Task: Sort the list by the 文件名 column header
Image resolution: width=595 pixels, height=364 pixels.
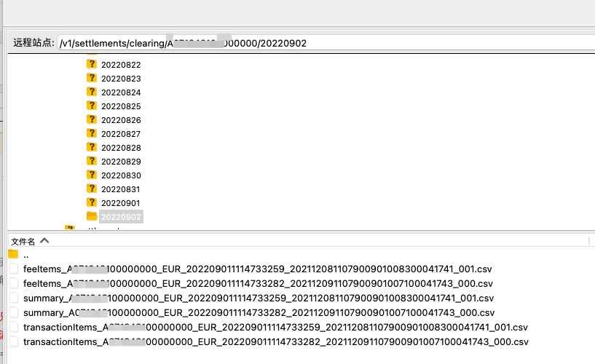Action: (23, 241)
